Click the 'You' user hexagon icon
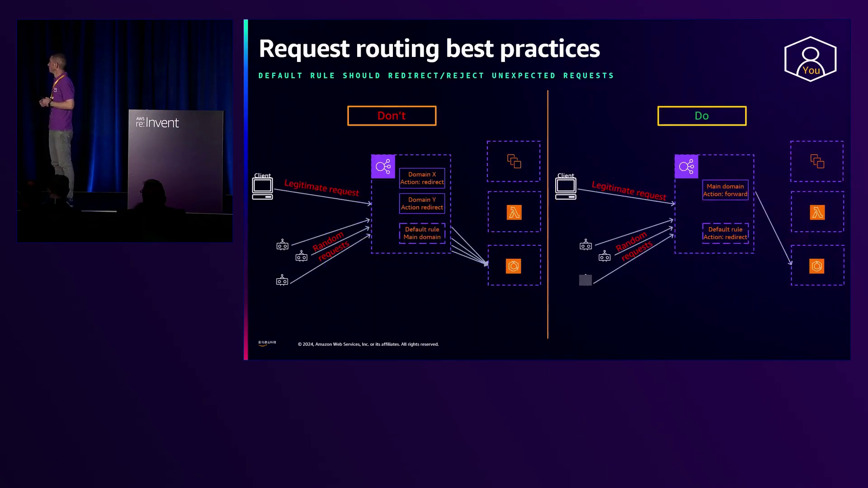The width and height of the screenshot is (868, 488). 810,59
